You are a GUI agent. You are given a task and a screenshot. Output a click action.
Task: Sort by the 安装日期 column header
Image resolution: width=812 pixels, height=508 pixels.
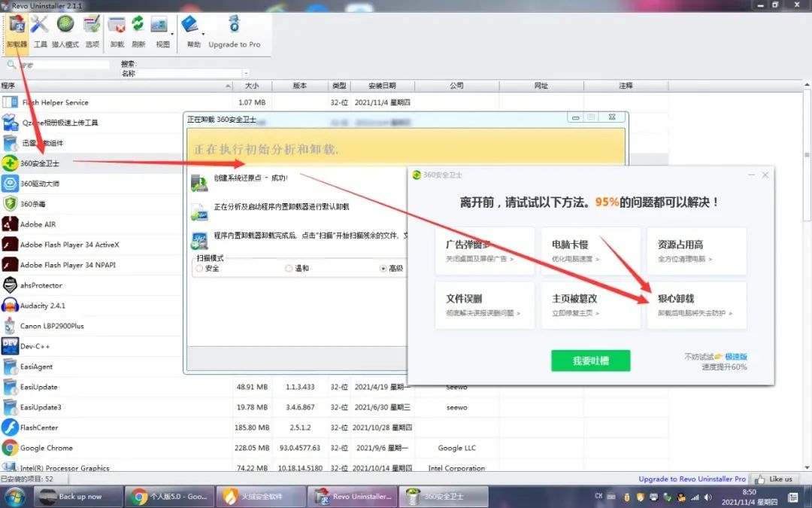(x=382, y=86)
